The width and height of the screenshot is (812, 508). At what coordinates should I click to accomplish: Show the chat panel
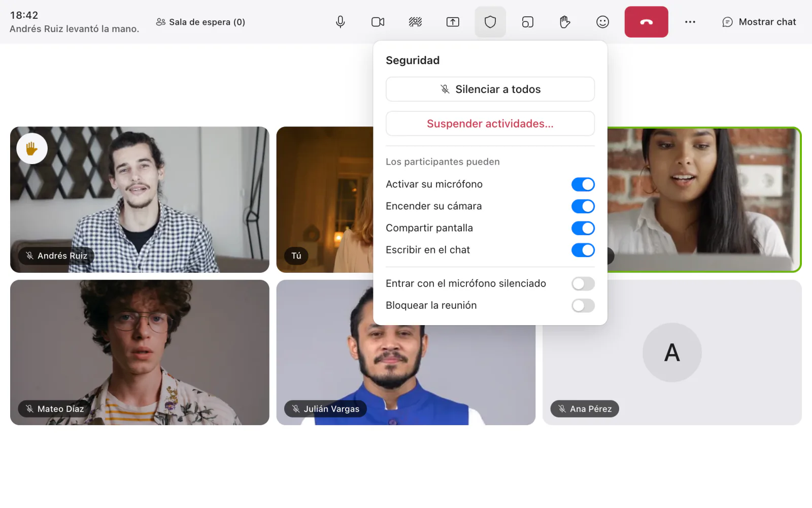pos(759,22)
